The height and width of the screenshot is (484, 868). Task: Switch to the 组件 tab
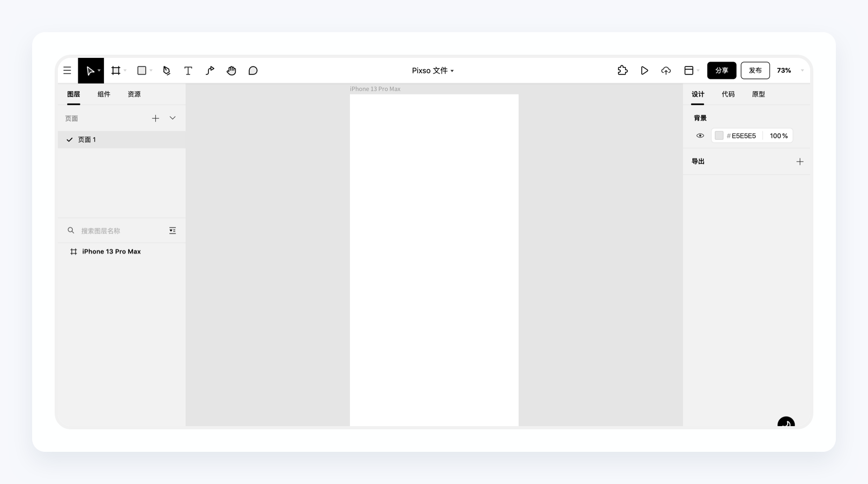(x=104, y=94)
